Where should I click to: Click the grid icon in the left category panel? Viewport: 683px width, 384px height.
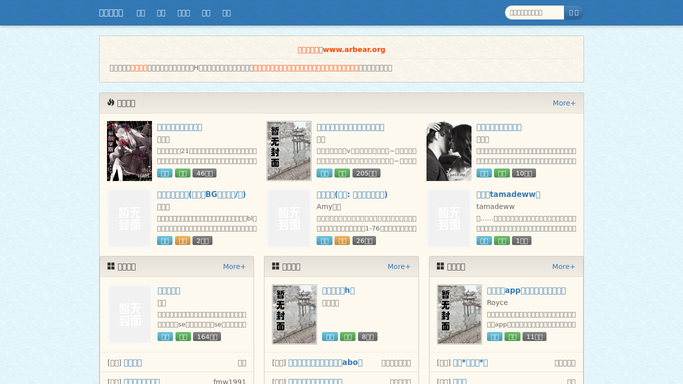(x=111, y=266)
